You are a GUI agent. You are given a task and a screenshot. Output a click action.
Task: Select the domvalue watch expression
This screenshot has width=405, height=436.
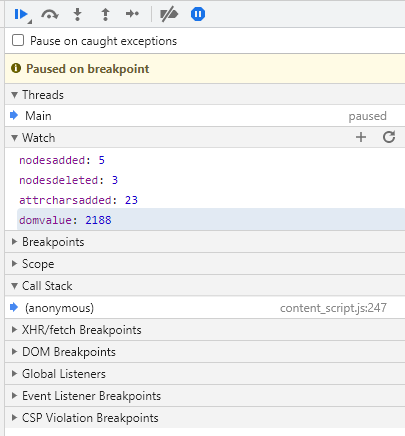211,220
